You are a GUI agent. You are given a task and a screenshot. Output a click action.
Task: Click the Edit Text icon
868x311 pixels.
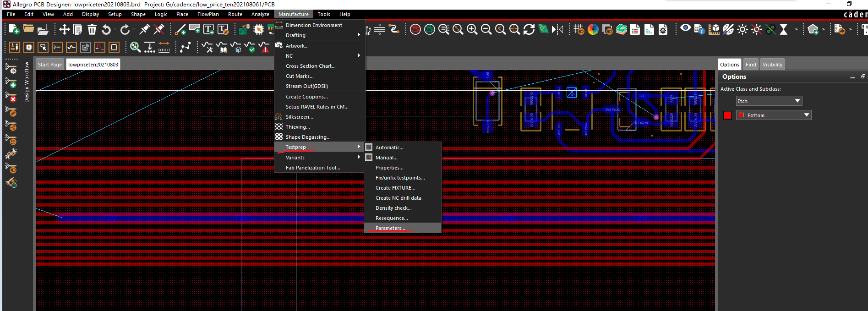[x=223, y=30]
